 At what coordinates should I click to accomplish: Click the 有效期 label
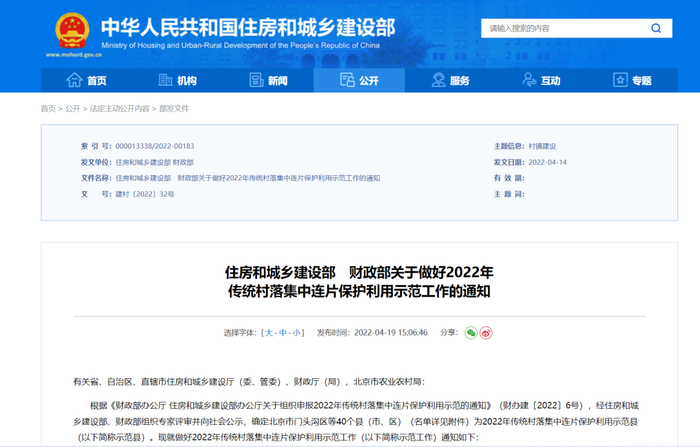coord(509,178)
